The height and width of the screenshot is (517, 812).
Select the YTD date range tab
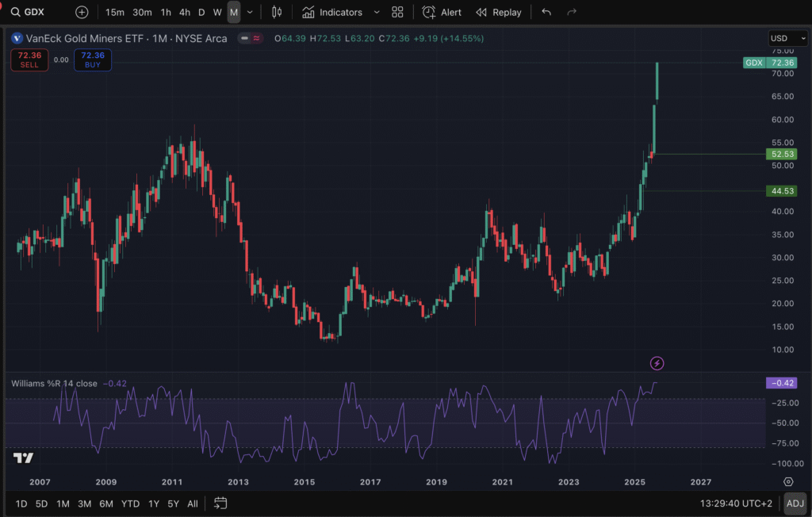tap(131, 504)
